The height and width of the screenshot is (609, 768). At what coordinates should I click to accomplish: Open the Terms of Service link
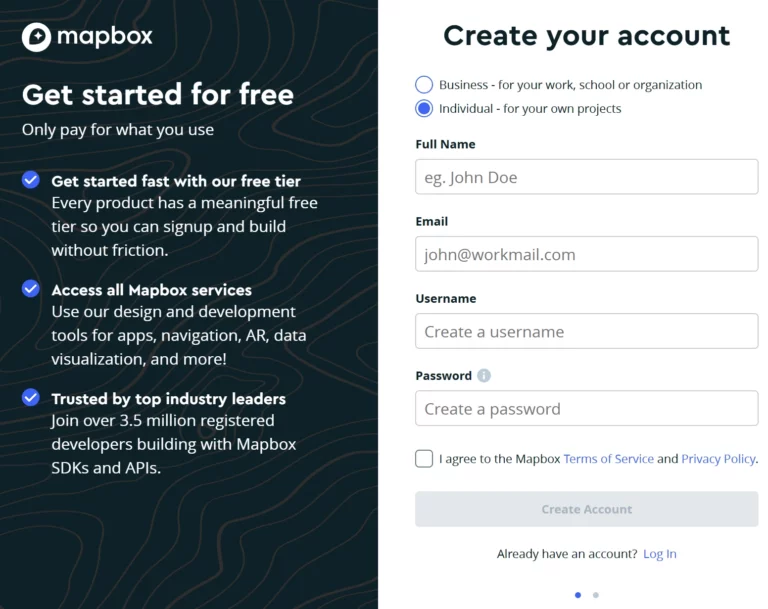(x=608, y=459)
